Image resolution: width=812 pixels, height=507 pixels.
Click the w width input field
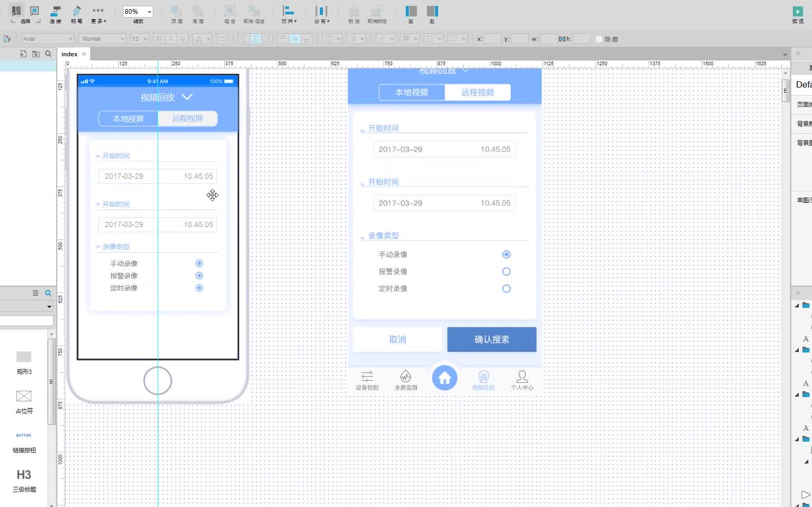tap(548, 39)
